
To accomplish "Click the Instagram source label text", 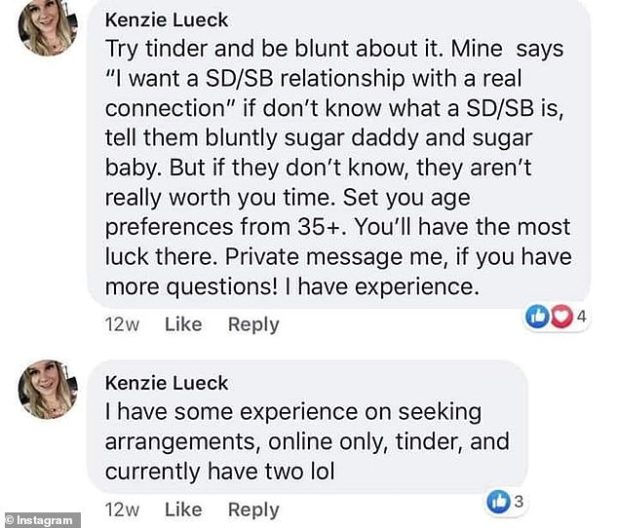I will (48, 520).
